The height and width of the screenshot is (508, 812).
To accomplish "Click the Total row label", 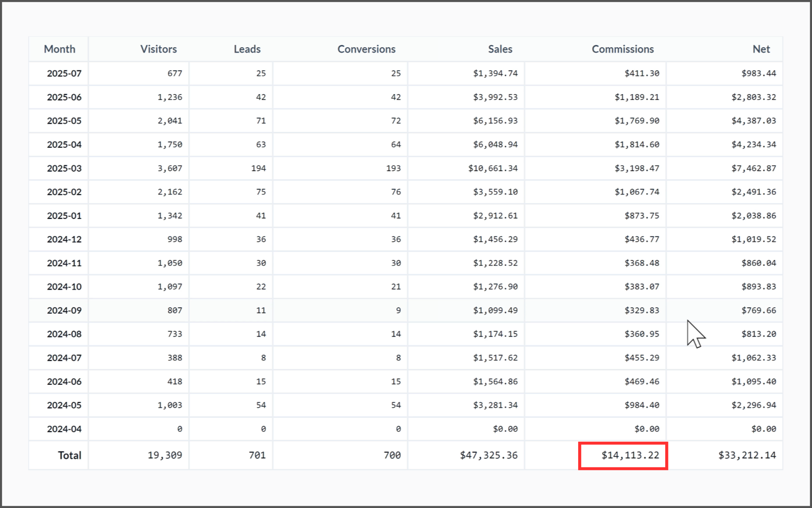I will point(70,455).
